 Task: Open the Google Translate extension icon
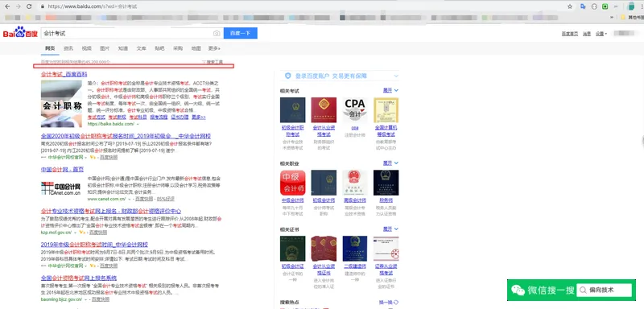pos(583,6)
